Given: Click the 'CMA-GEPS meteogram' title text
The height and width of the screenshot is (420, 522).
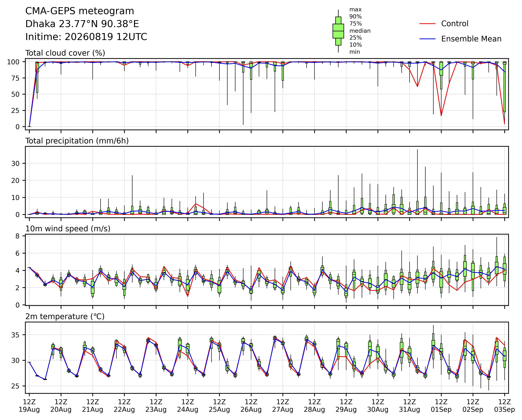Looking at the screenshot, I should (80, 11).
